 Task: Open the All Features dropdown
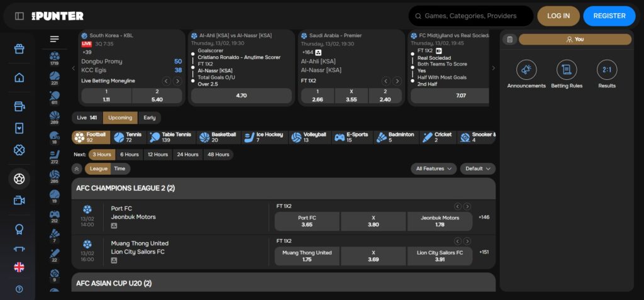pos(434,169)
